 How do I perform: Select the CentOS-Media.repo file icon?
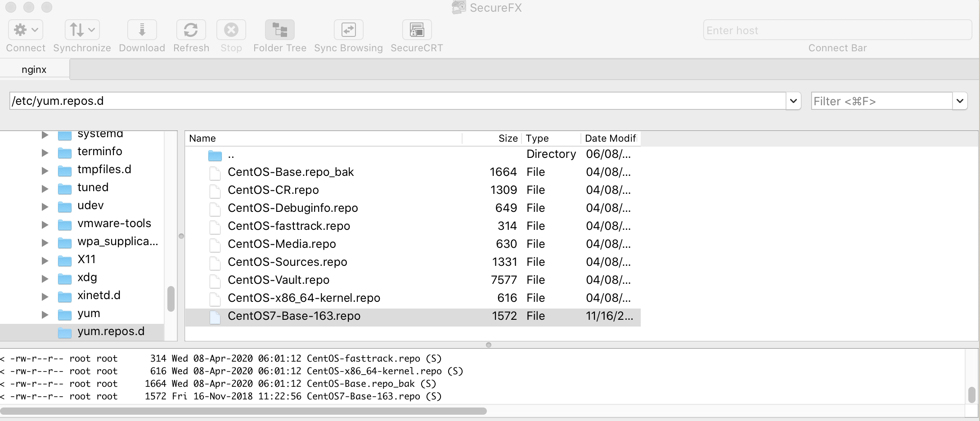coord(215,245)
